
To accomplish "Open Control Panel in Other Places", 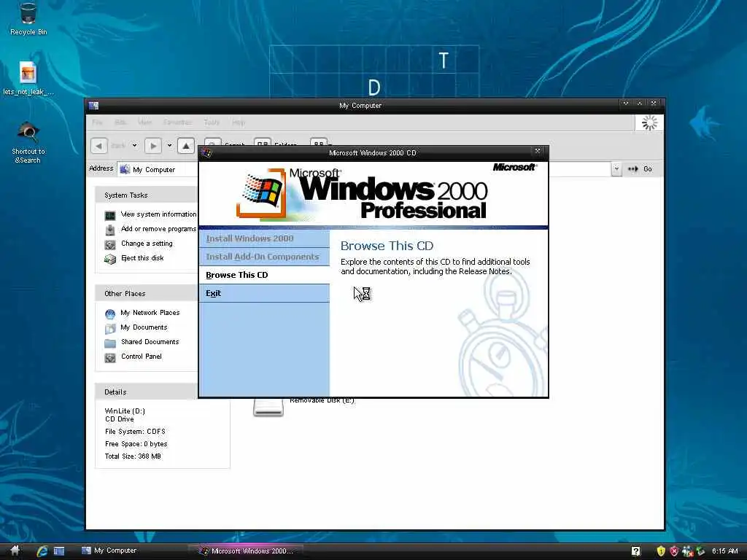I will pyautogui.click(x=142, y=356).
